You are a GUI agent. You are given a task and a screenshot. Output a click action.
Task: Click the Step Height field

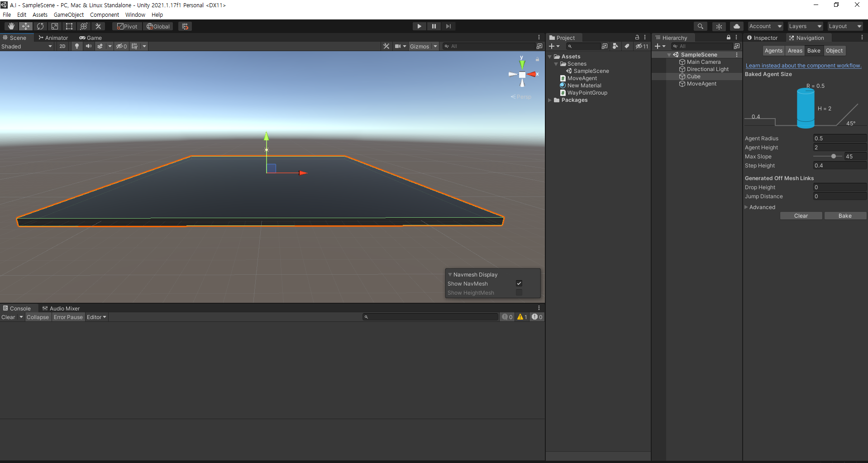pos(839,166)
